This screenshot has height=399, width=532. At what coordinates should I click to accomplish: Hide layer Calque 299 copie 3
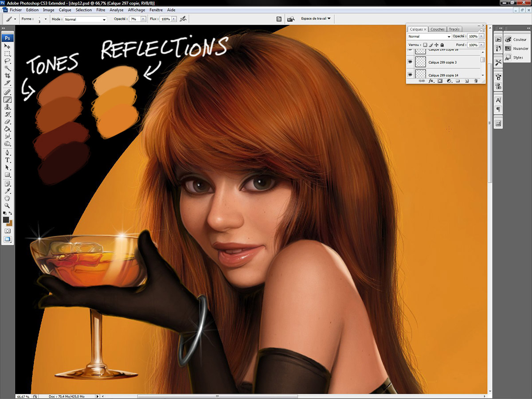410,62
